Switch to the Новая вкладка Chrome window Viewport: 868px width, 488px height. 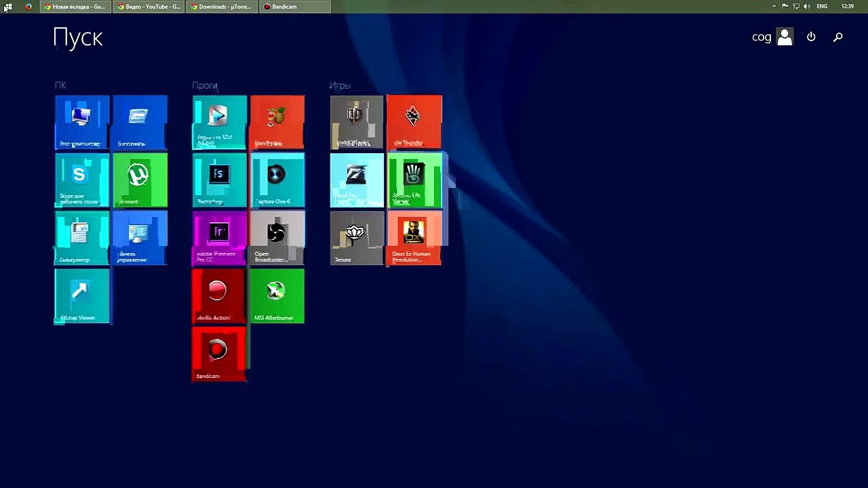tap(75, 7)
